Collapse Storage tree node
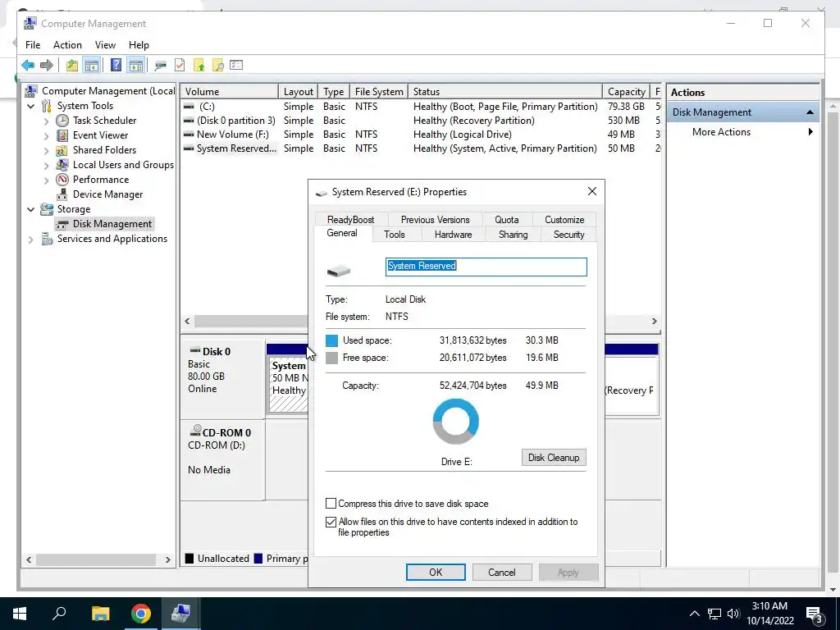The width and height of the screenshot is (840, 630). [x=31, y=209]
